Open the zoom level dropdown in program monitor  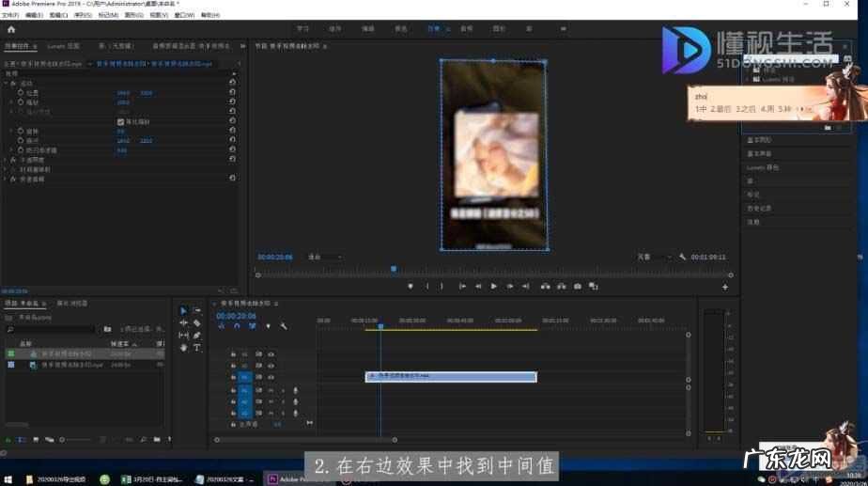coord(326,257)
